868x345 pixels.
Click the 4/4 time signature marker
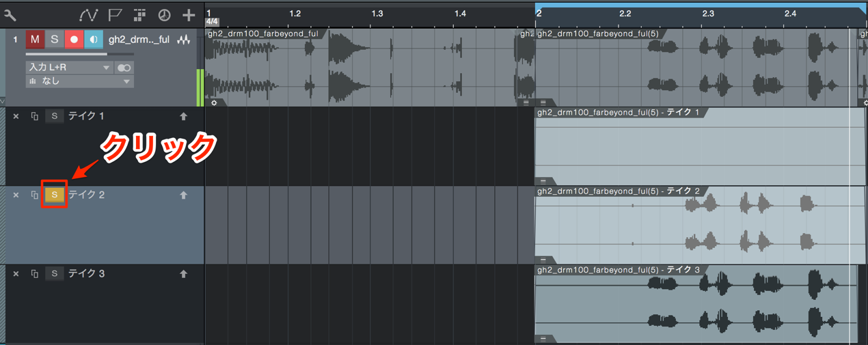pyautogui.click(x=212, y=22)
